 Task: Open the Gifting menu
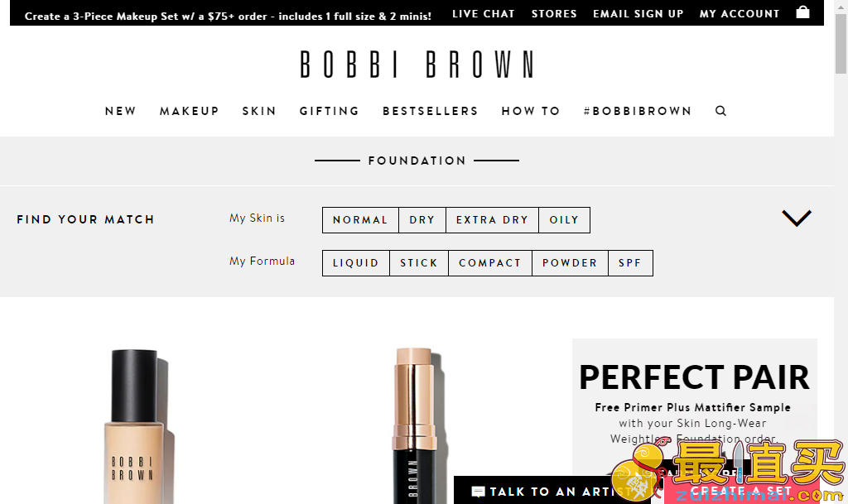(330, 111)
